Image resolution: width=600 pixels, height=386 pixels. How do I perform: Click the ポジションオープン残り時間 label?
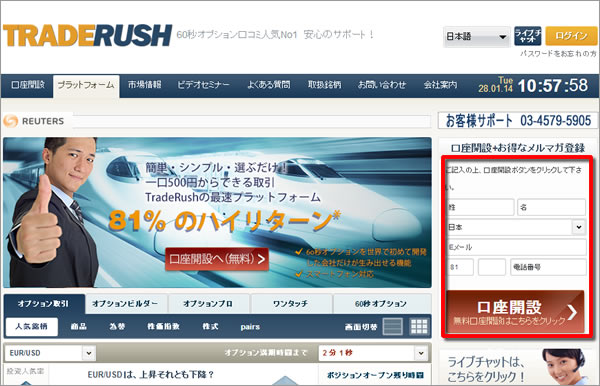[375, 375]
